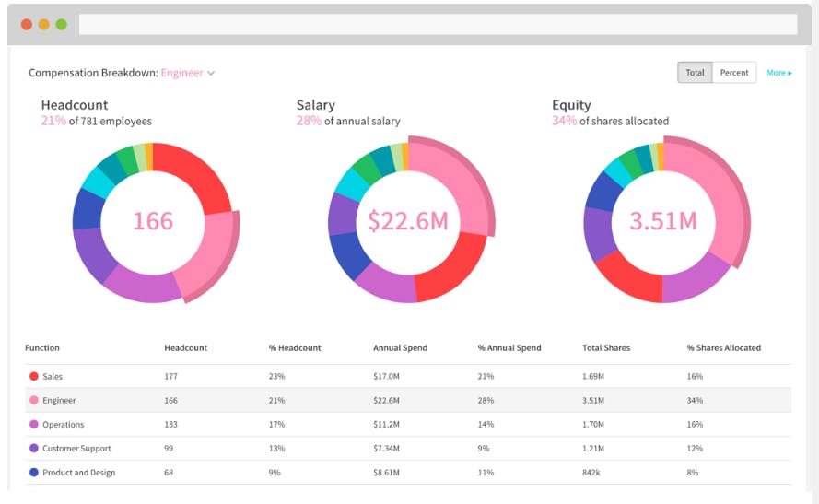Viewport: 819px width, 504px height.
Task: Select the Engineer row label in table
Action: (x=59, y=400)
